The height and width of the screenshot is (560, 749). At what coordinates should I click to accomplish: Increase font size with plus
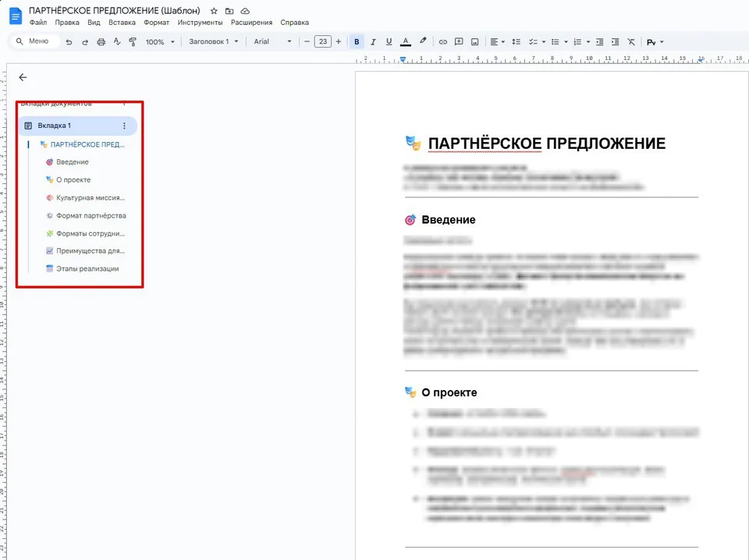[x=338, y=41]
